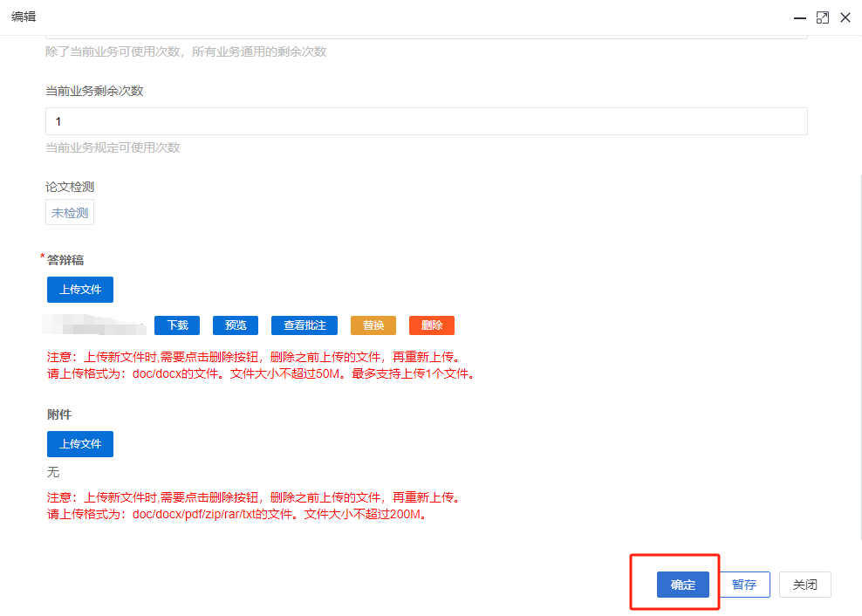Click the 编辑 title in the header
The image size is (862, 616).
[24, 17]
